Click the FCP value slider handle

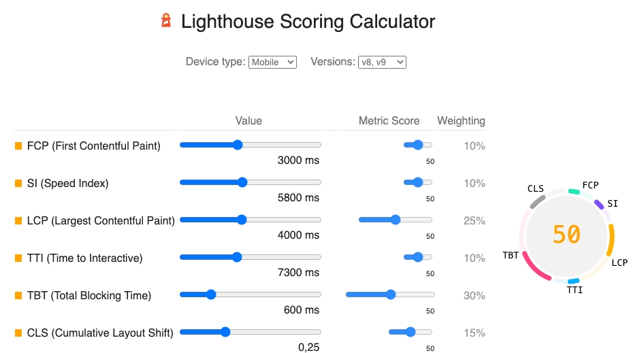pos(238,144)
